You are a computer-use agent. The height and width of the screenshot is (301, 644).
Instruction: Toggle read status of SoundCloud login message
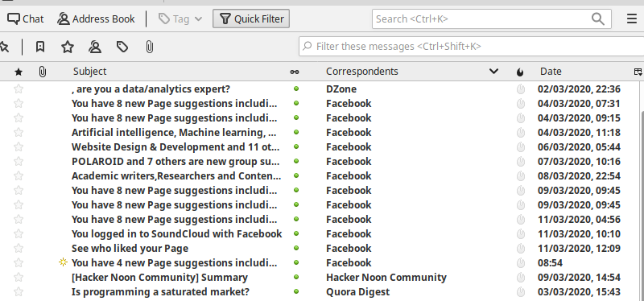296,233
